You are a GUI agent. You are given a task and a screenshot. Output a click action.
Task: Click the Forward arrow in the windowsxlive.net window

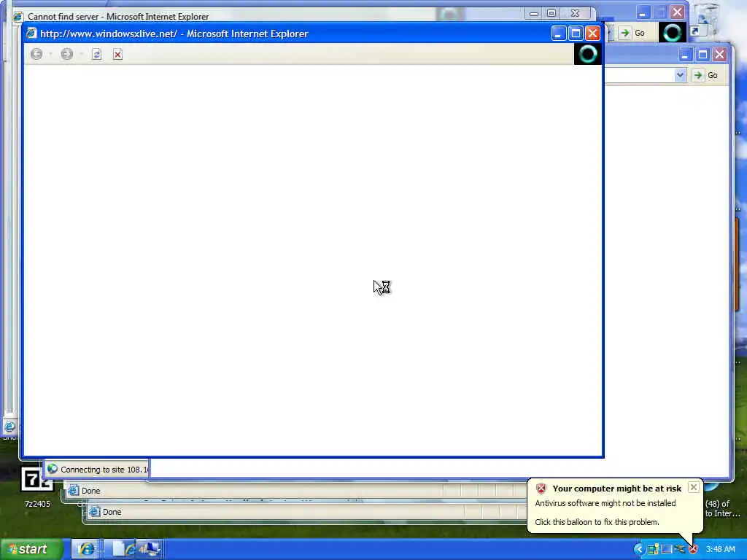tap(67, 54)
